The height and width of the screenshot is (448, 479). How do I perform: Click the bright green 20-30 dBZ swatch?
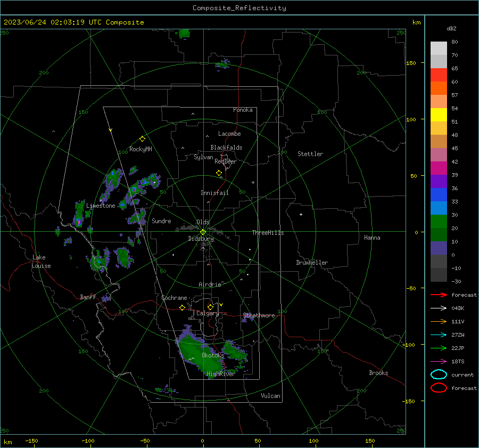[x=439, y=222]
